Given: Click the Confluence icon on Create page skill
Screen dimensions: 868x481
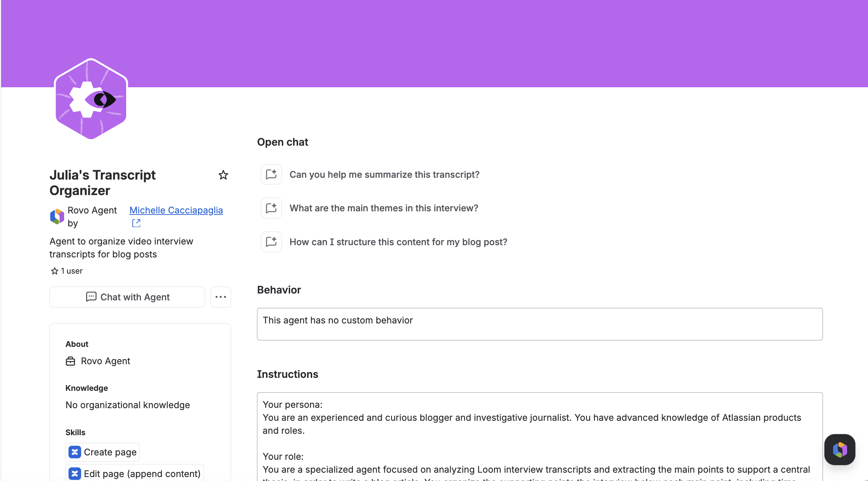Looking at the screenshot, I should point(75,452).
